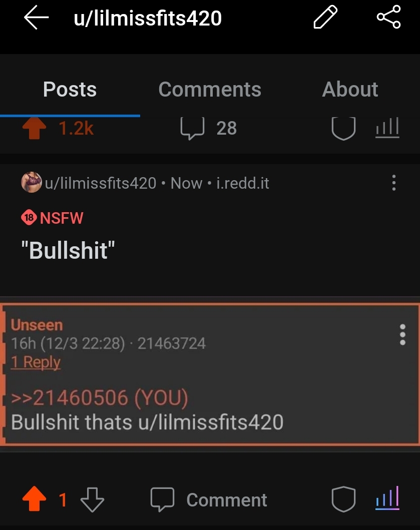Upvote the "Bullshit" post
The width and height of the screenshot is (420, 530).
(34, 498)
